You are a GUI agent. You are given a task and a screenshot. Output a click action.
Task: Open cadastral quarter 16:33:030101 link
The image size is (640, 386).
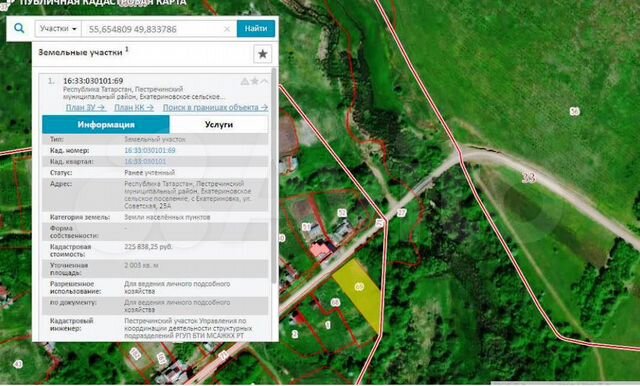tap(145, 161)
